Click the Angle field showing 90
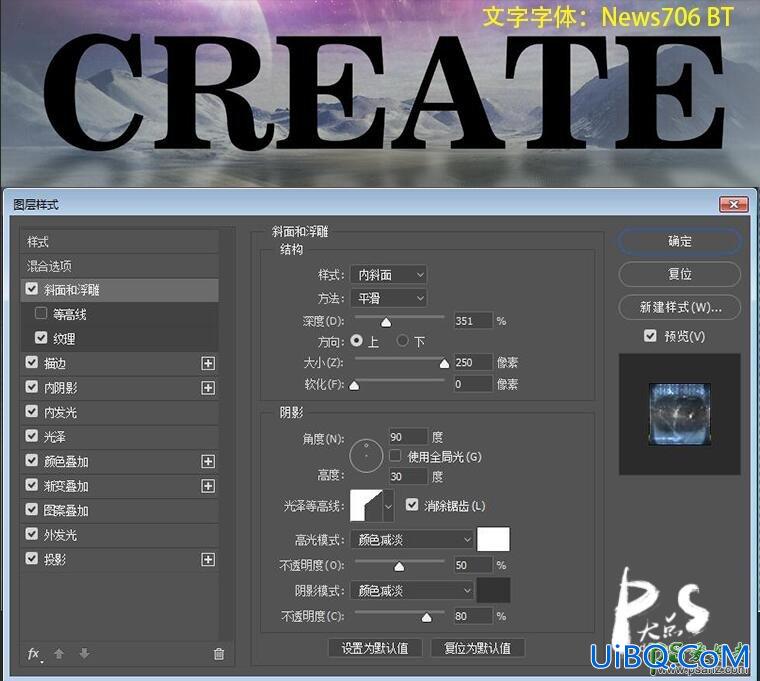760x681 pixels. pyautogui.click(x=408, y=437)
